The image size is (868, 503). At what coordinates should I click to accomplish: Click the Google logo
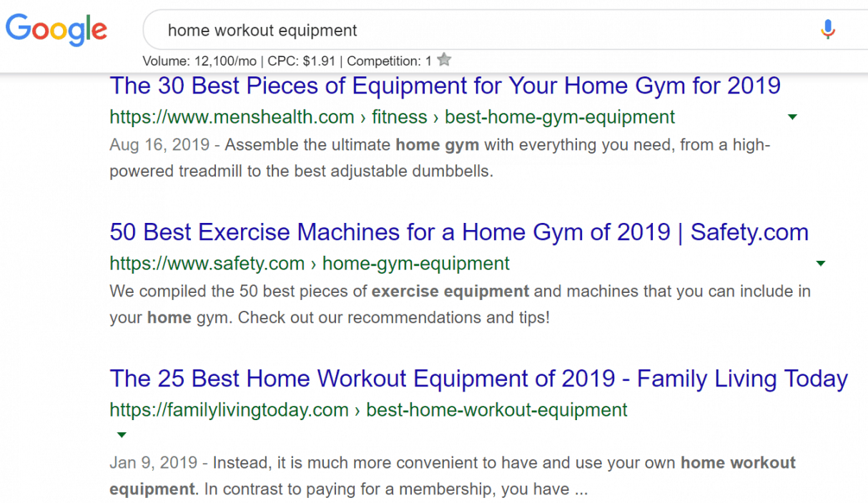point(56,29)
